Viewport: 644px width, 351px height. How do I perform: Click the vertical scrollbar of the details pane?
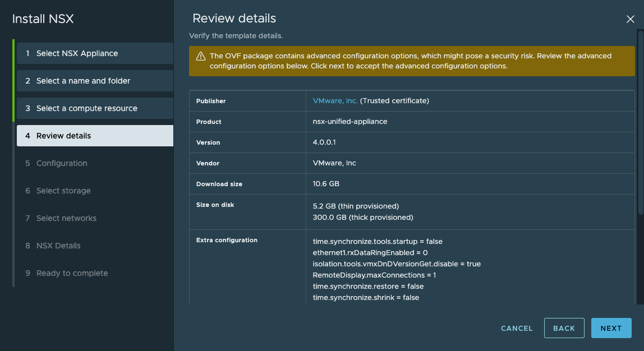pos(640,123)
